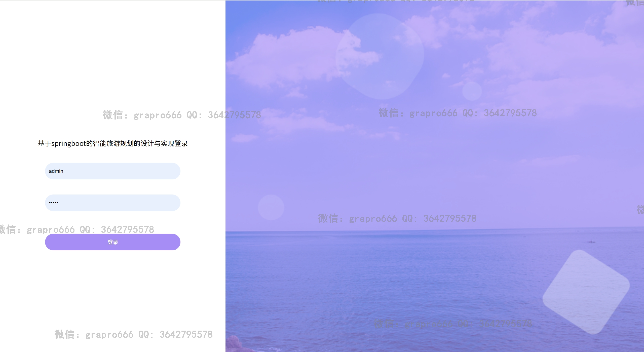Image resolution: width=644 pixels, height=352 pixels.
Task: Click the word admin in the username field
Action: [56, 171]
